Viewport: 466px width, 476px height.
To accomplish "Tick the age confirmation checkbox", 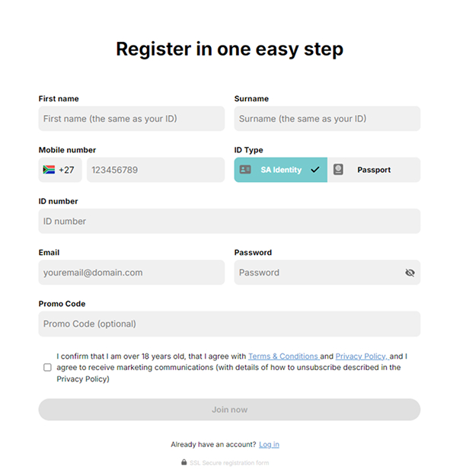I will click(x=47, y=367).
